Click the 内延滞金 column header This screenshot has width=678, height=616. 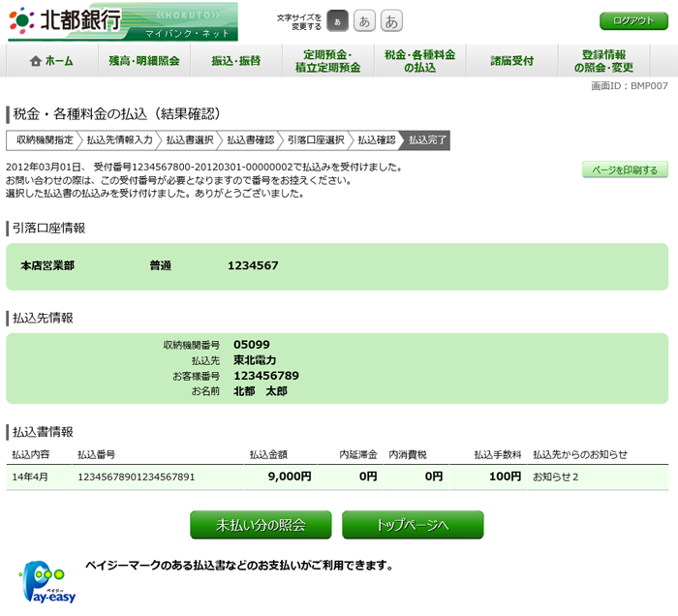[x=358, y=454]
